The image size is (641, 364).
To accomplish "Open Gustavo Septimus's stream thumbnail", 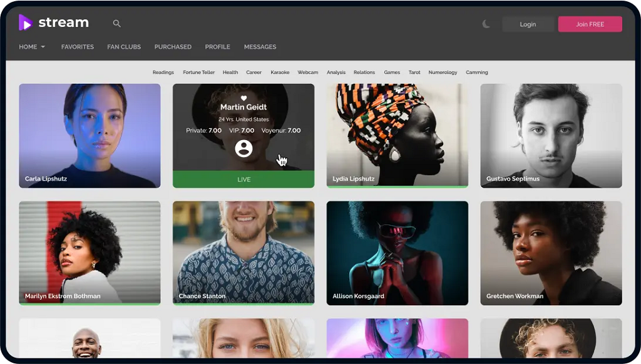I will click(x=551, y=136).
